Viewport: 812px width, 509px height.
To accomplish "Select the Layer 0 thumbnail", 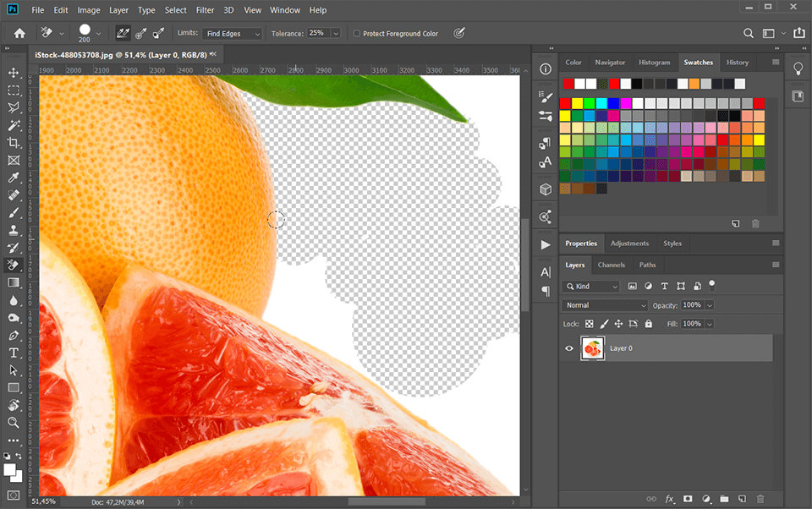I will (592, 348).
